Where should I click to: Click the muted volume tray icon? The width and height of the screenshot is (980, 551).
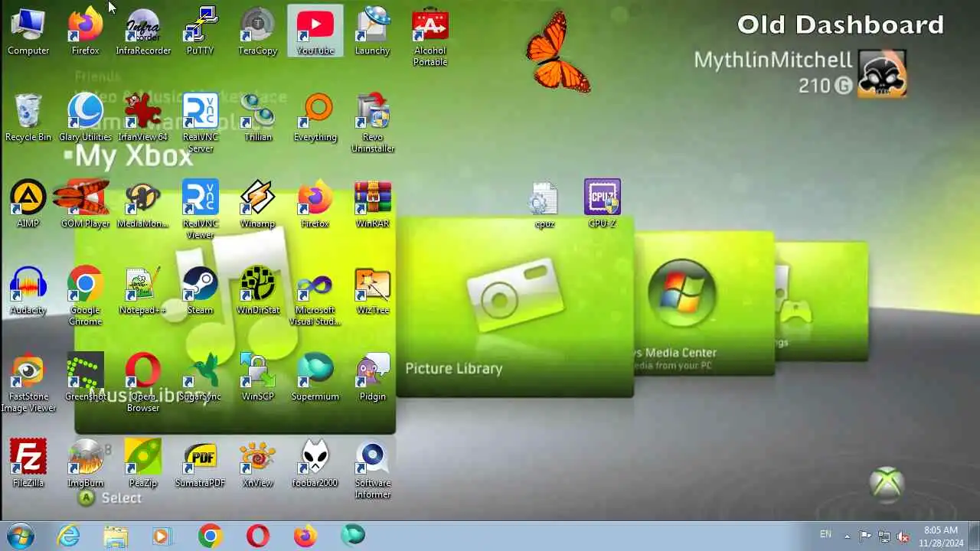click(x=903, y=536)
